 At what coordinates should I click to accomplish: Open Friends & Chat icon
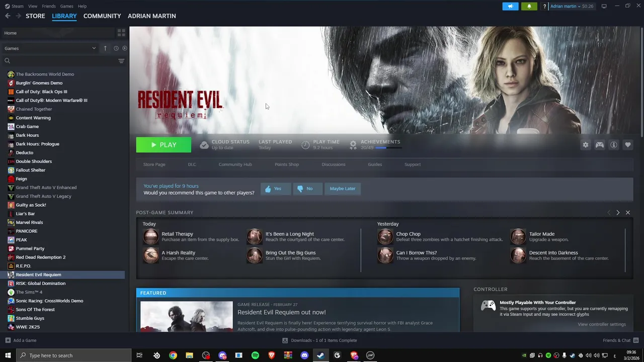click(x=636, y=340)
